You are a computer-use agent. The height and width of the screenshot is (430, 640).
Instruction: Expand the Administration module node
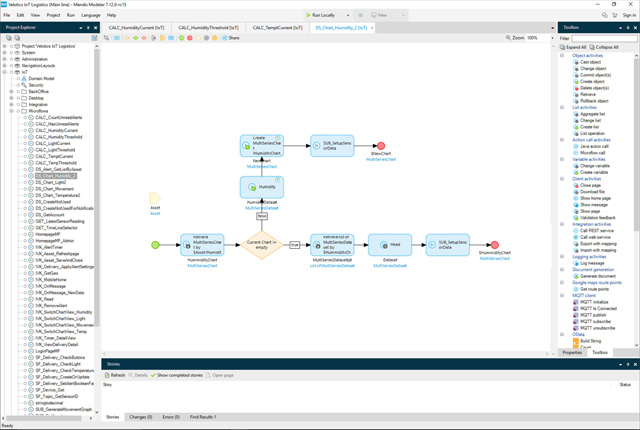pyautogui.click(x=4, y=59)
